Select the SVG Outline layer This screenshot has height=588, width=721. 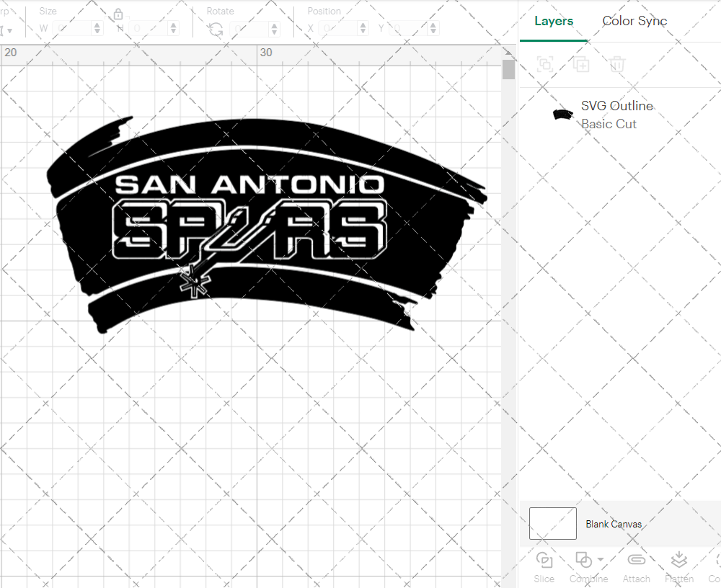point(616,114)
